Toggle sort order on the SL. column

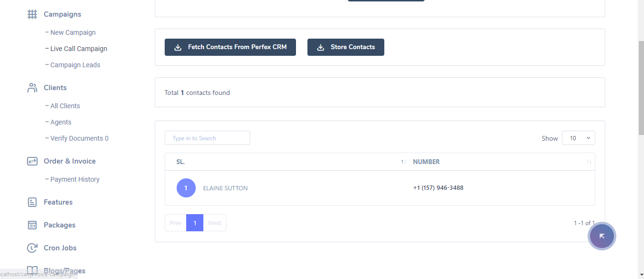click(x=402, y=162)
